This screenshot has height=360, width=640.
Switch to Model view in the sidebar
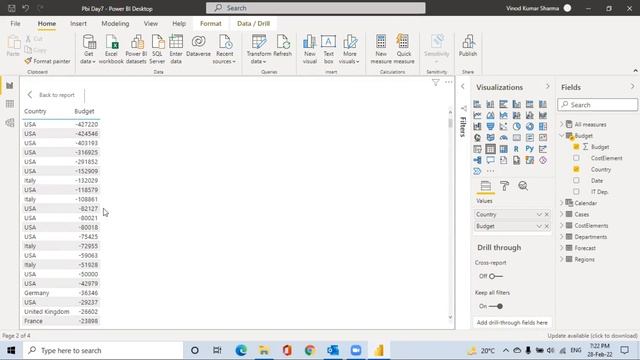[x=10, y=122]
